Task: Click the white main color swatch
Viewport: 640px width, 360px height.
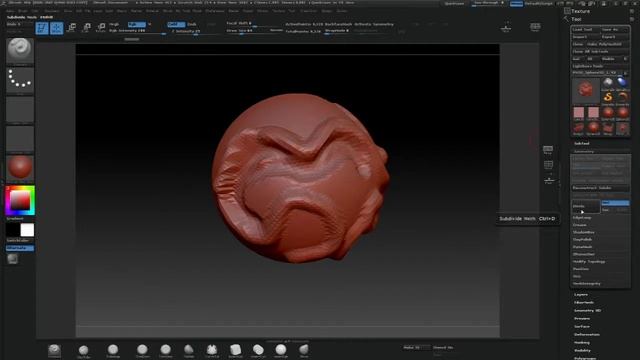Action: click(x=27, y=230)
